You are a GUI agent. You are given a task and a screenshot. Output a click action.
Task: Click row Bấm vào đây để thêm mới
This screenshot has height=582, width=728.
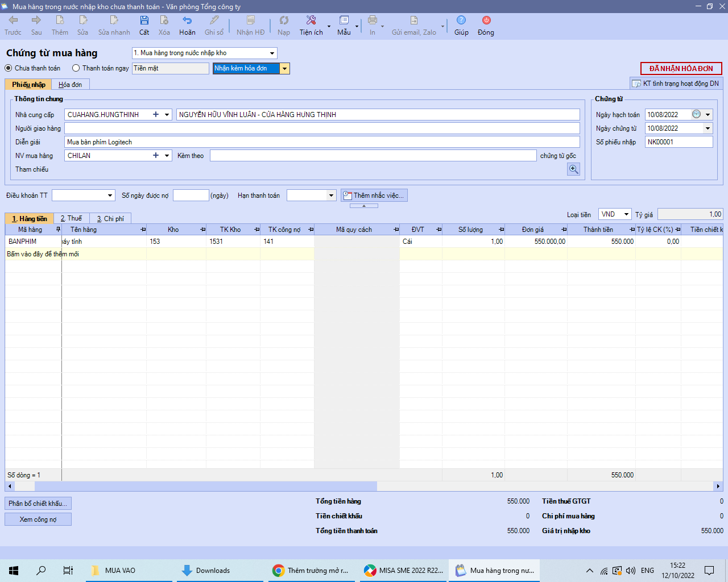[x=364, y=254]
